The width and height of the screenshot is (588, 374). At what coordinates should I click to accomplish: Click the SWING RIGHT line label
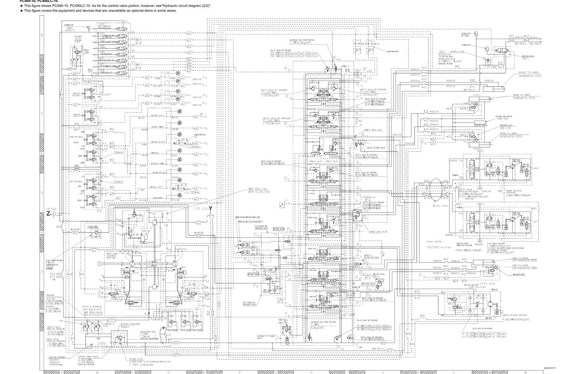point(157,143)
